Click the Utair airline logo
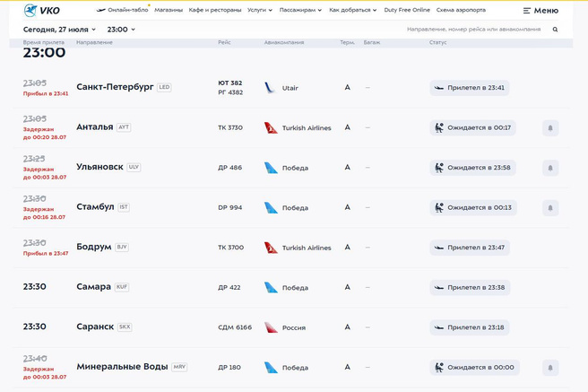 [270, 88]
